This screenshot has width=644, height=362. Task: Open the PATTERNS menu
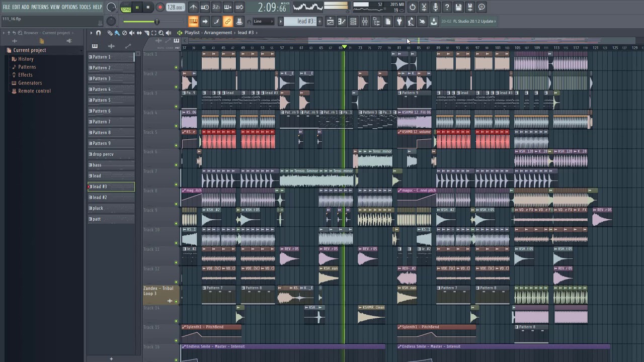click(40, 7)
